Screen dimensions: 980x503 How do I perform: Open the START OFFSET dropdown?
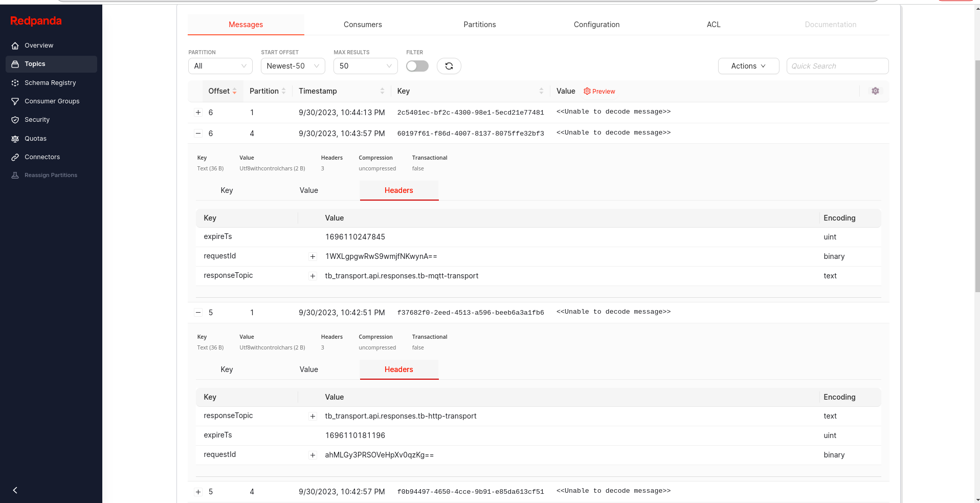pyautogui.click(x=293, y=66)
